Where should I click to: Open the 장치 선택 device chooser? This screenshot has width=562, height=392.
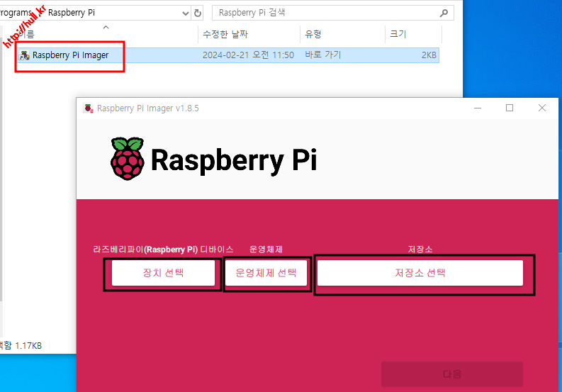point(163,273)
